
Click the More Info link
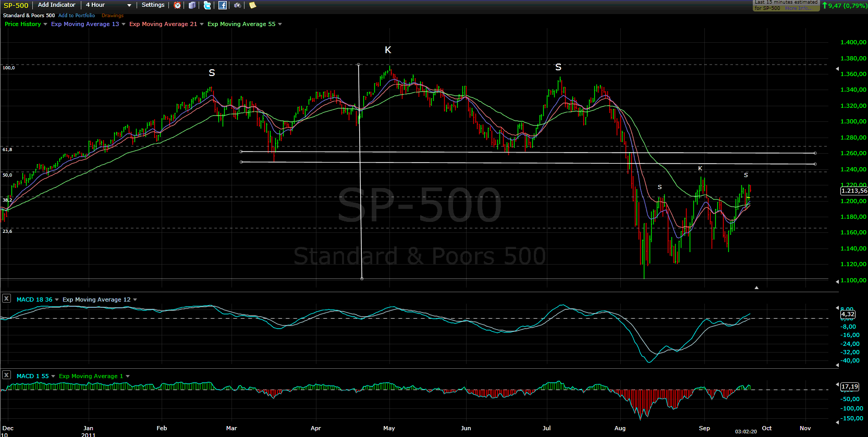[798, 8]
